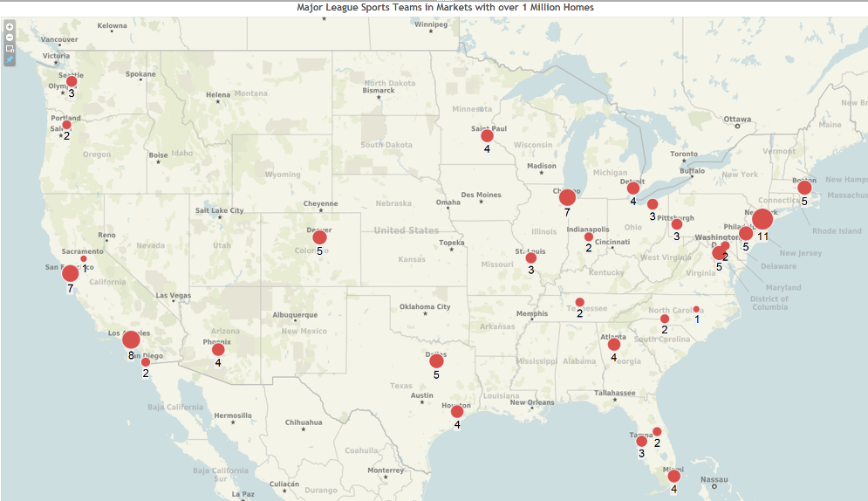Select the Boston marker with 5 teams
This screenshot has height=501, width=868.
[x=804, y=188]
